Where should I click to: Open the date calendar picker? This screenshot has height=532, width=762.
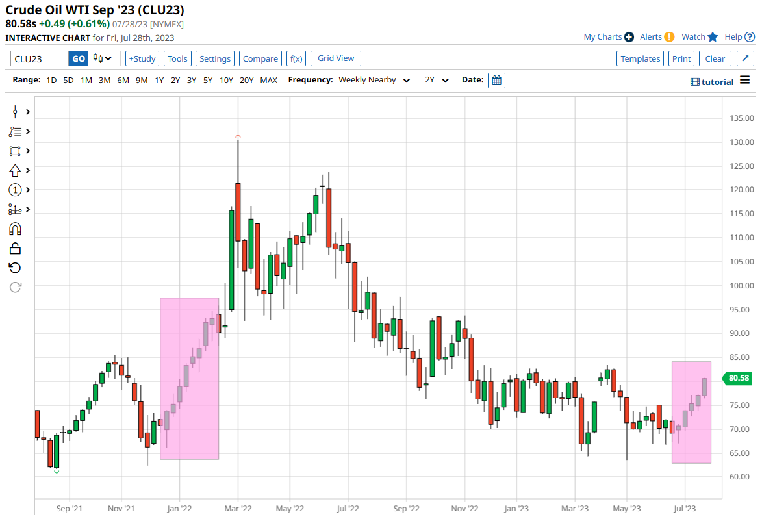coord(496,80)
